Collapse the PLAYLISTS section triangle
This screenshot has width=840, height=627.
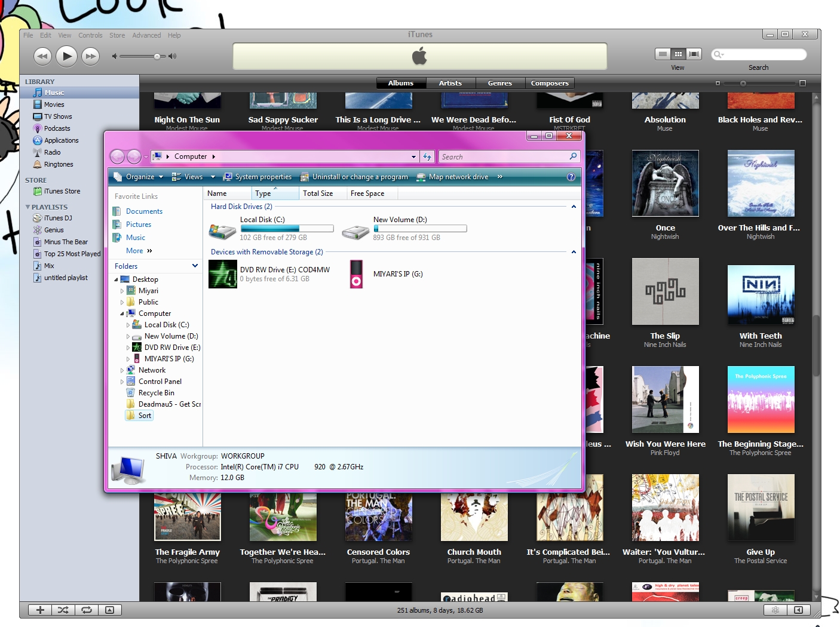coord(27,207)
